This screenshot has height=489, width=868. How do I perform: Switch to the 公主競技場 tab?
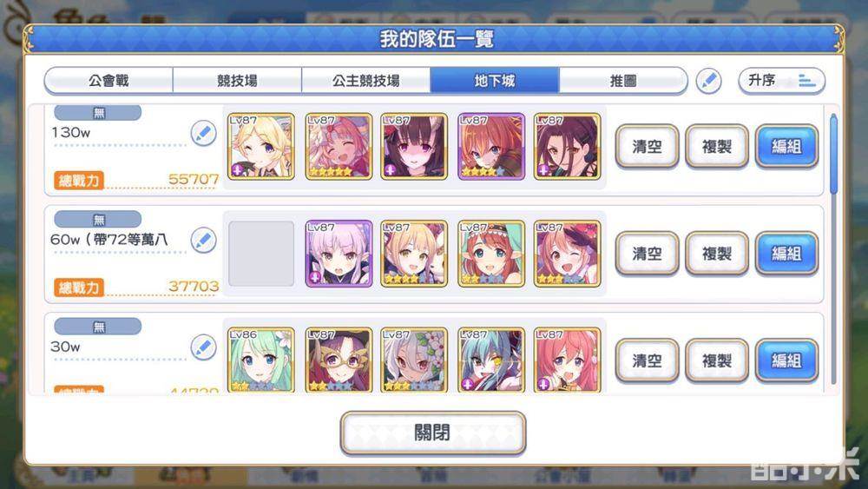point(366,81)
